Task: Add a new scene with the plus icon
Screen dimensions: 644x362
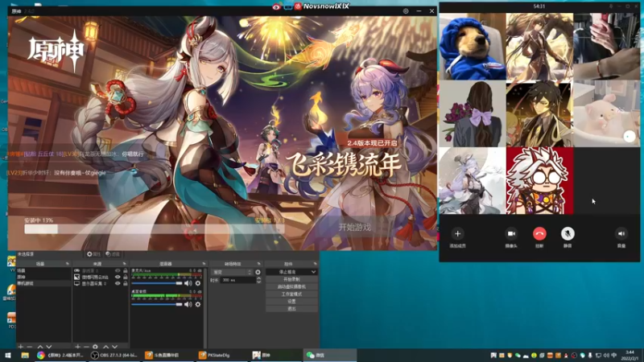Action: [x=21, y=347]
